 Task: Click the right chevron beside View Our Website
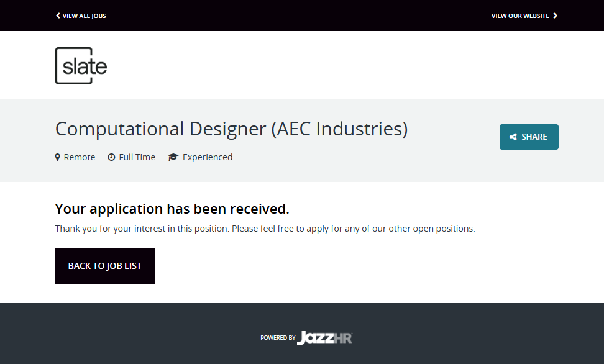556,16
